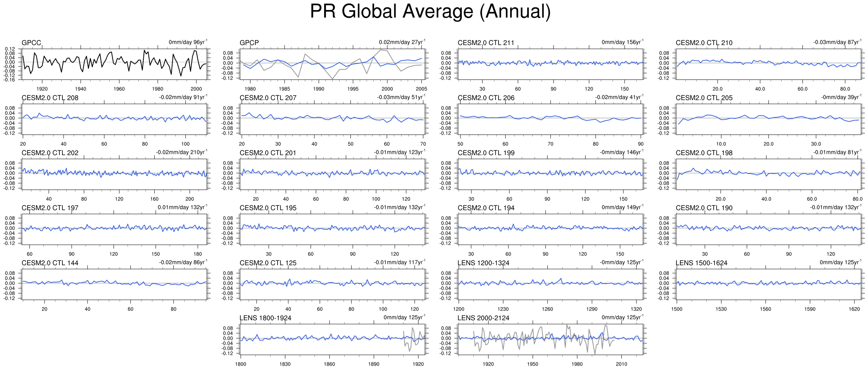The height and width of the screenshot is (369, 868).
Task: Open the LENS 1800-1924 time series plot
Action: coord(333,340)
